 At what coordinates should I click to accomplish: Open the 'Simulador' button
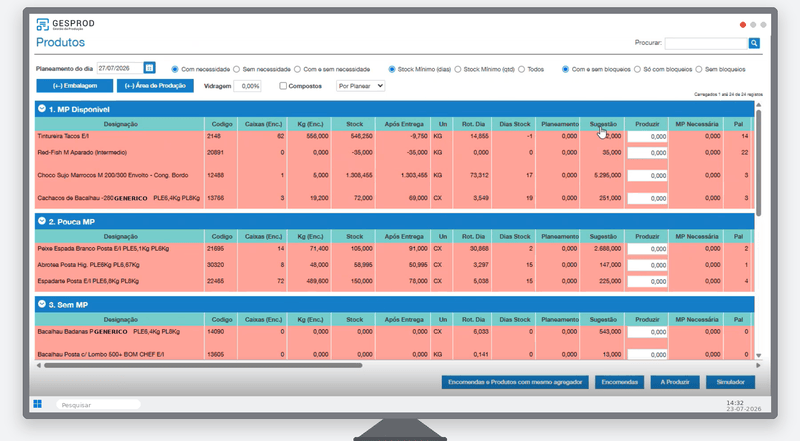[730, 382]
